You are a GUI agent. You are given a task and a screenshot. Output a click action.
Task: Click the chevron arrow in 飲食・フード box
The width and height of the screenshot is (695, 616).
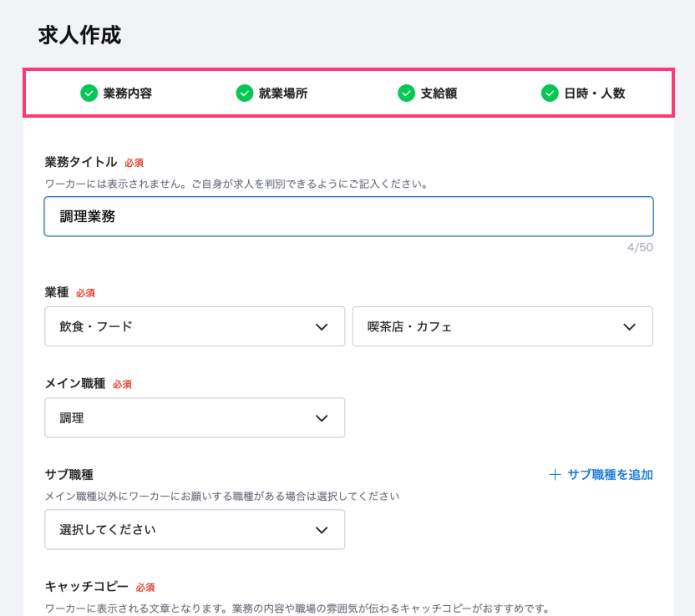click(x=322, y=326)
